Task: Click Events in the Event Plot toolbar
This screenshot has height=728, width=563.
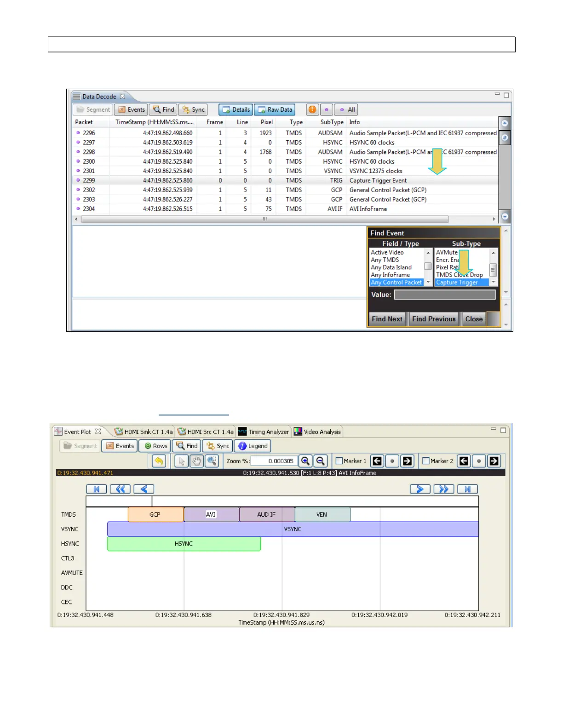Action: tap(120, 446)
